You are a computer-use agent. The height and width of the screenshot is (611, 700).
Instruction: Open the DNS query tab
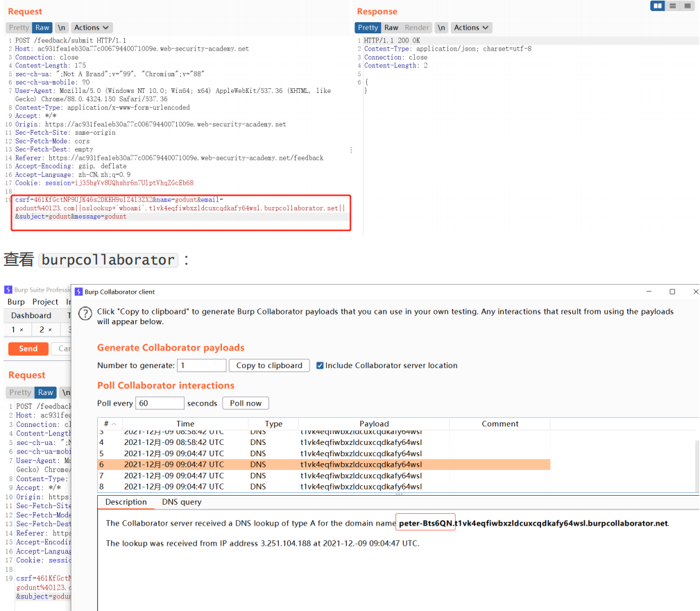(x=182, y=502)
